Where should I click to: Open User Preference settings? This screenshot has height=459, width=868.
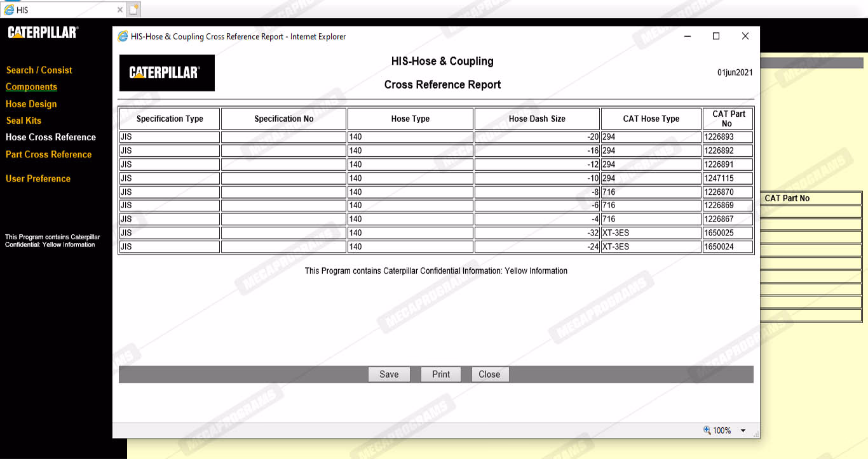[38, 178]
